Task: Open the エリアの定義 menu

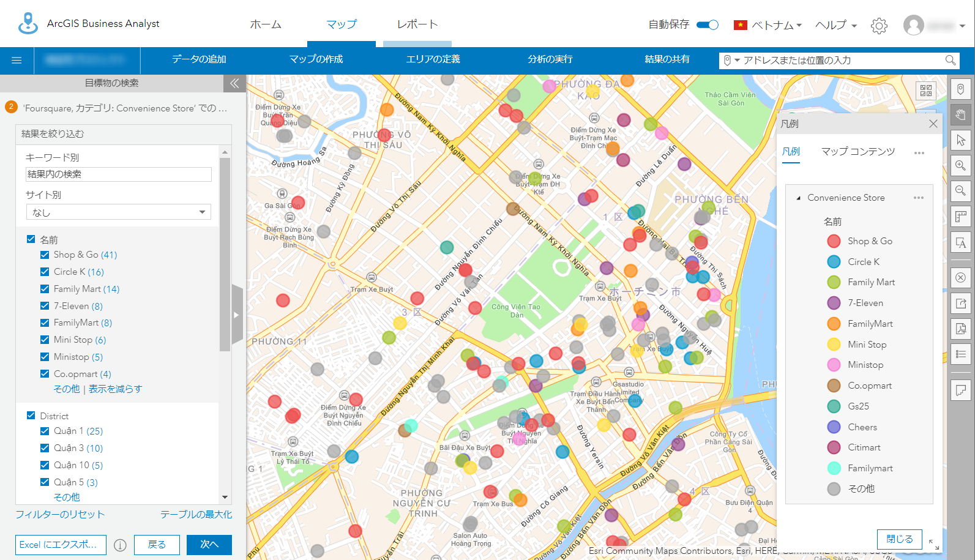Action: point(433,59)
